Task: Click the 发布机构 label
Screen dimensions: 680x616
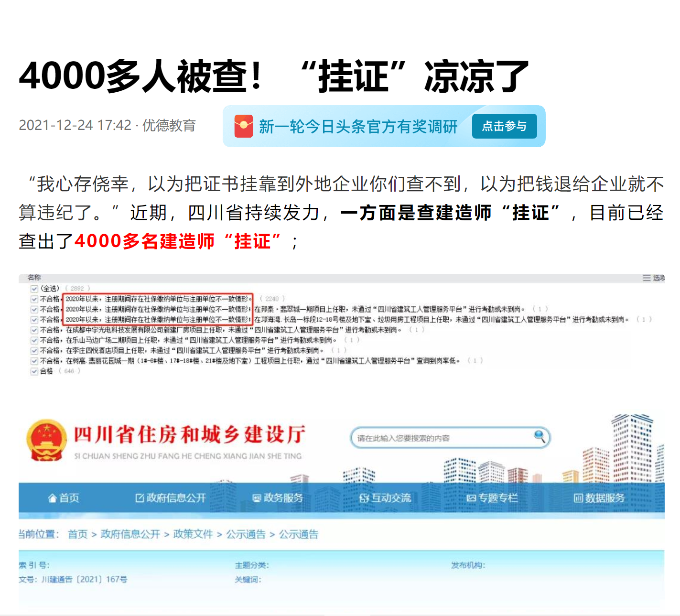Action: click(468, 565)
